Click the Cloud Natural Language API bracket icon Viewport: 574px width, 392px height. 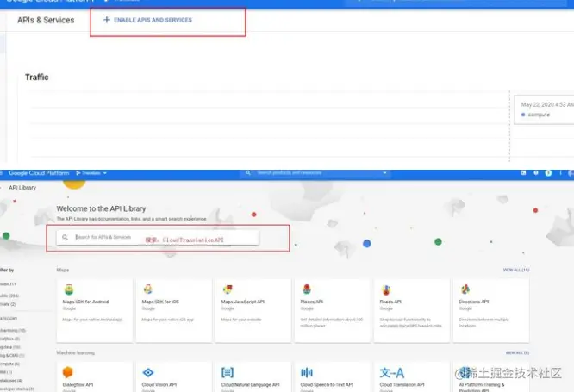pyautogui.click(x=228, y=372)
